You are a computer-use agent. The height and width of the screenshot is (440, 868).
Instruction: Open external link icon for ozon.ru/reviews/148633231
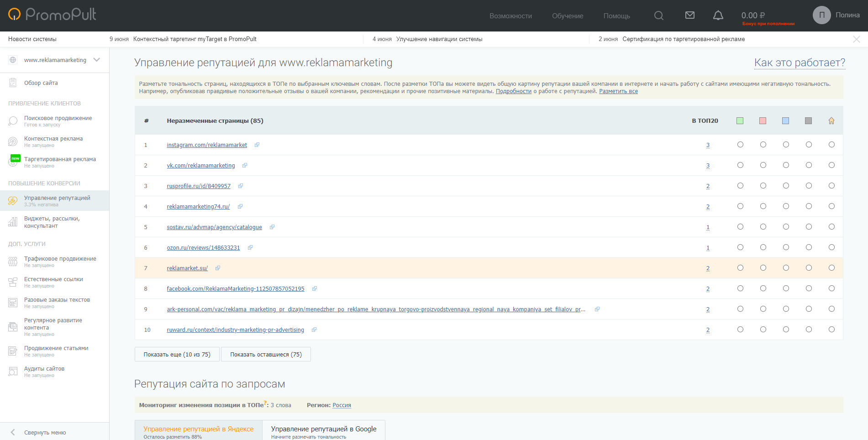250,247
